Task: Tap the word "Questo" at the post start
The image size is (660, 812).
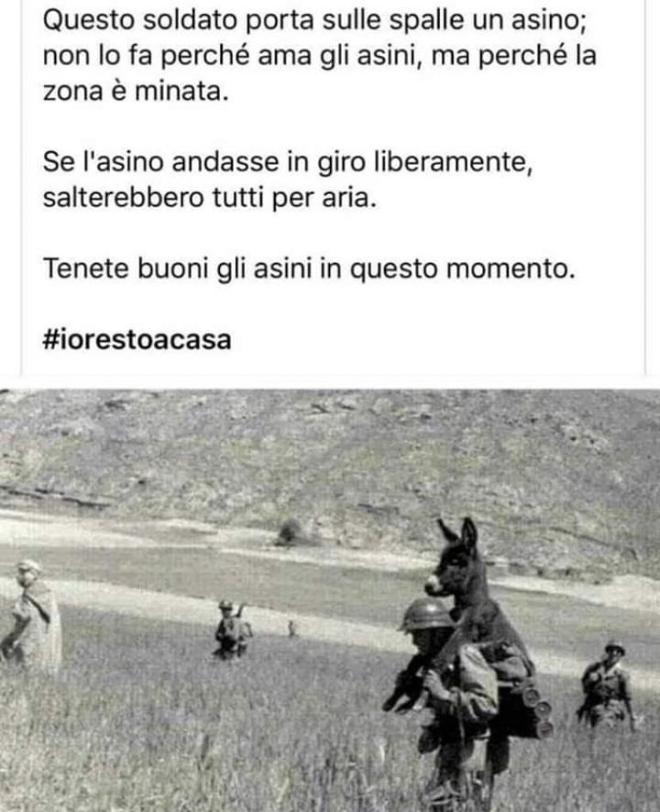Action: pyautogui.click(x=89, y=21)
